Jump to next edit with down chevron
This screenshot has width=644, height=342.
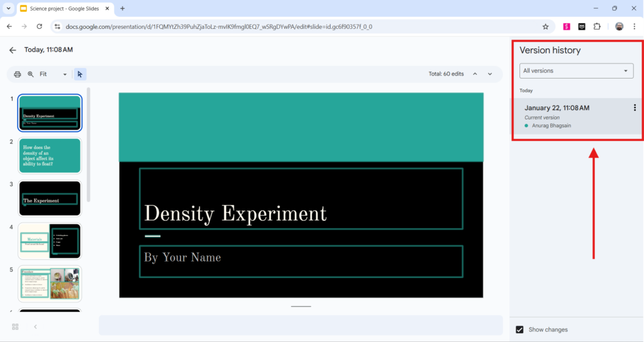(491, 74)
